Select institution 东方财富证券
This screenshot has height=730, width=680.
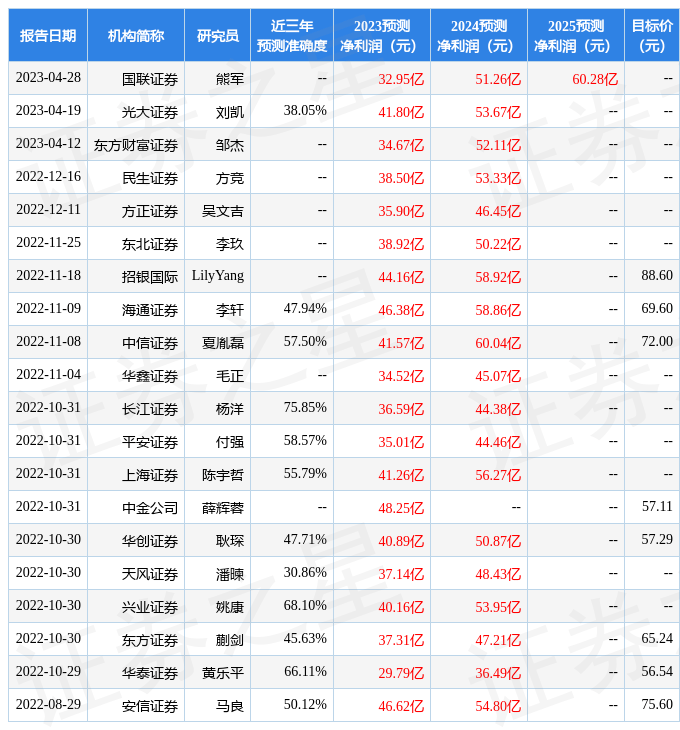(x=136, y=145)
